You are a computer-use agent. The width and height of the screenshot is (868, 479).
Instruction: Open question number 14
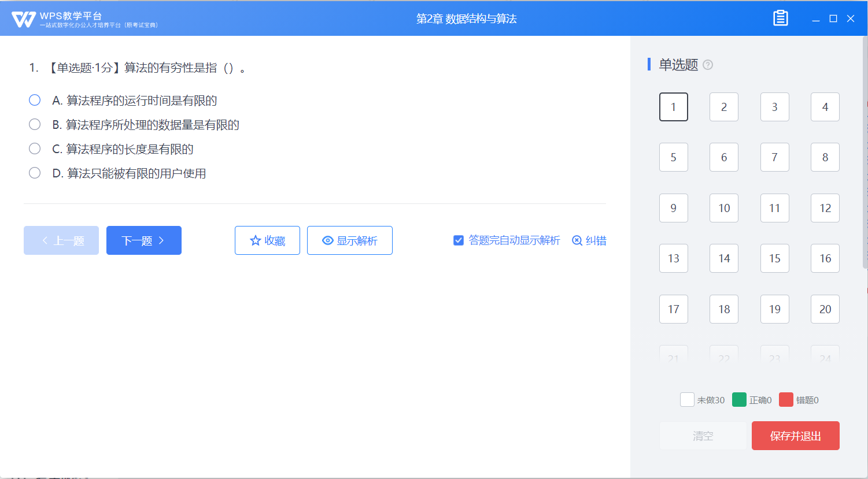[724, 258]
